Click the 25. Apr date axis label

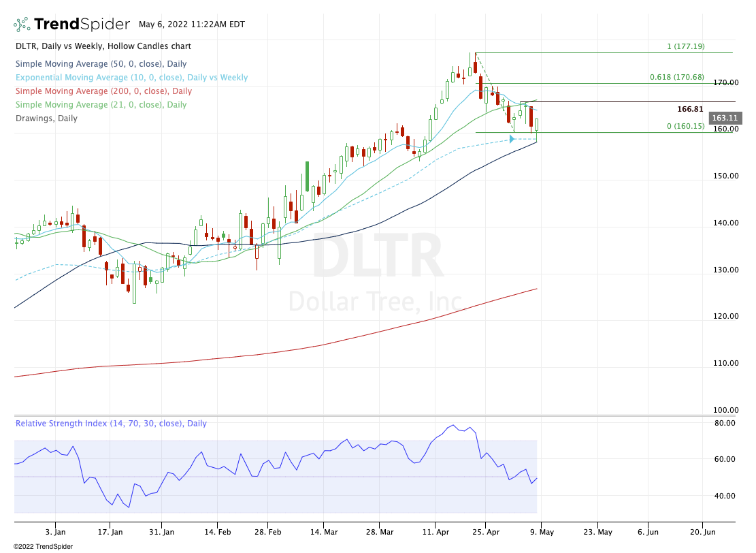pyautogui.click(x=486, y=532)
